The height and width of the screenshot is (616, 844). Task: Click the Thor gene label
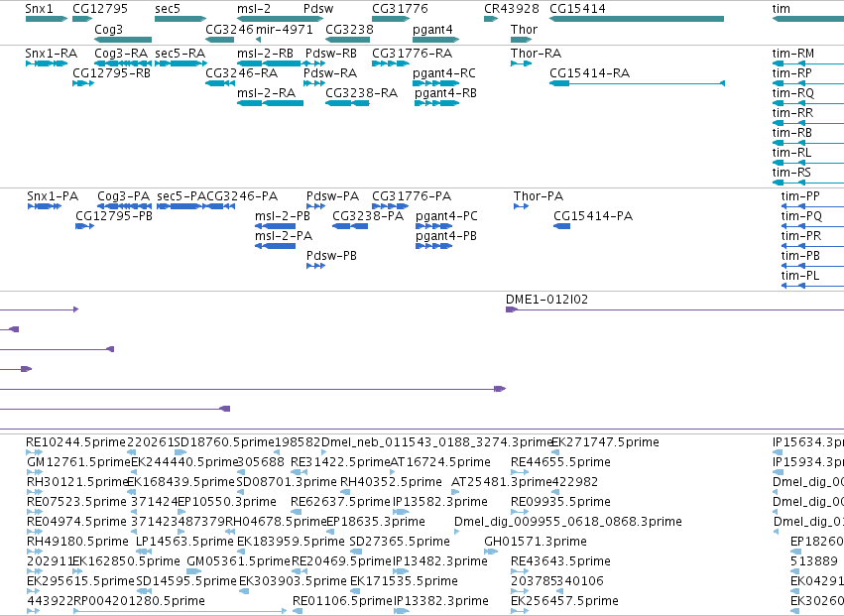click(x=525, y=29)
